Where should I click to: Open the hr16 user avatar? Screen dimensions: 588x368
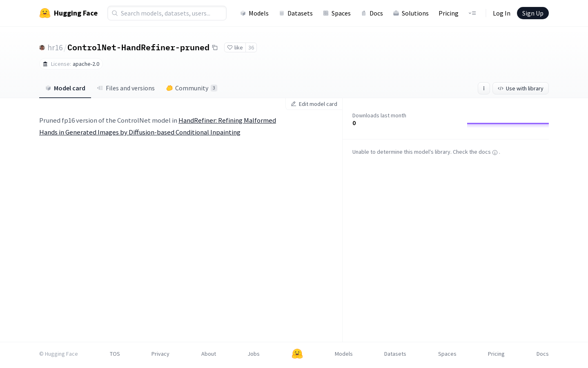coord(42,47)
